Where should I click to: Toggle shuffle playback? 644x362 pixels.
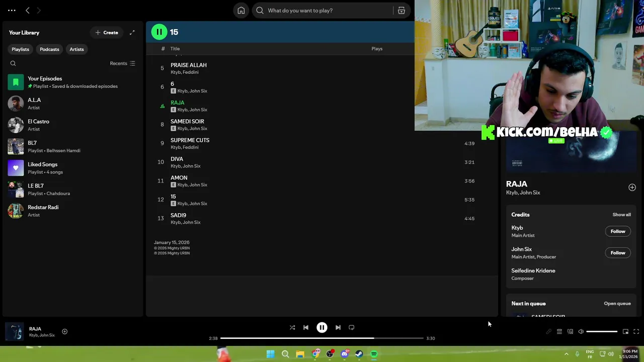pyautogui.click(x=292, y=328)
